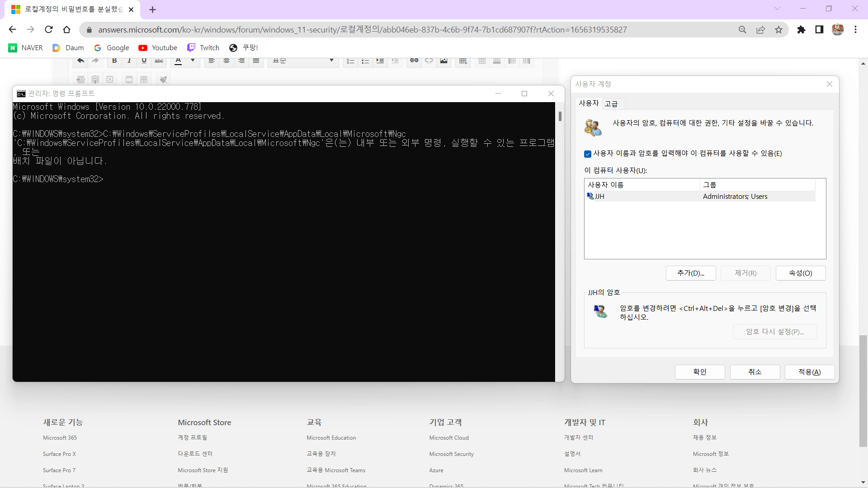
Task: Insert hyperlink using the link icon
Action: 414,61
